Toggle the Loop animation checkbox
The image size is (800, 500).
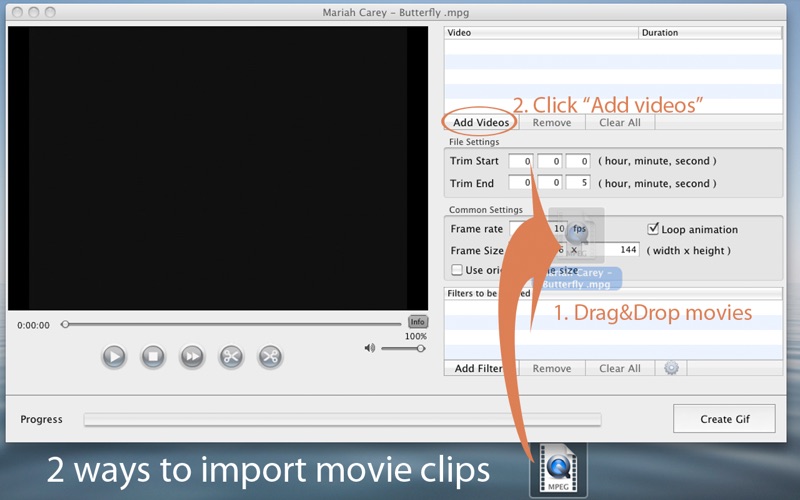654,229
